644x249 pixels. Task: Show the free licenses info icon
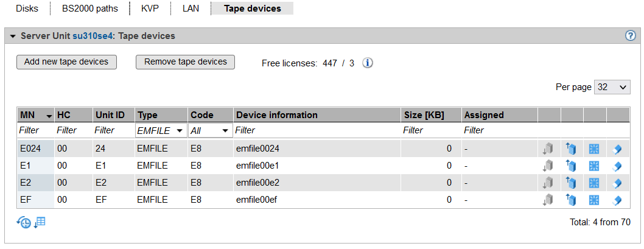[x=368, y=63]
